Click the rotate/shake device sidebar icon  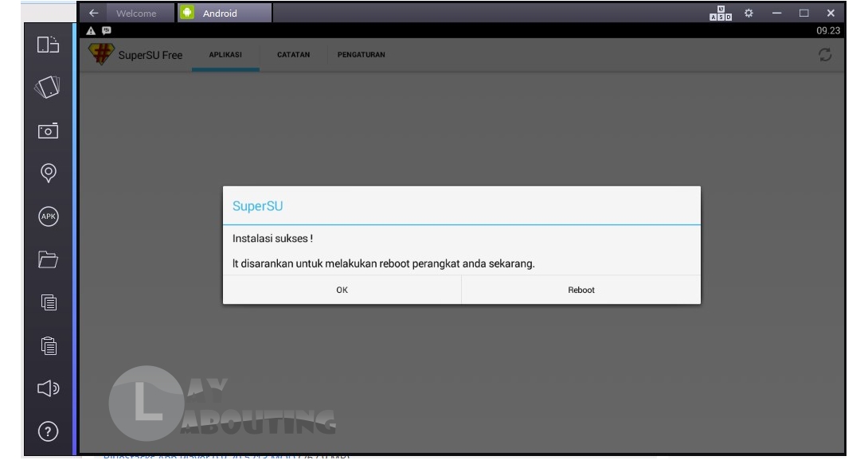point(48,87)
